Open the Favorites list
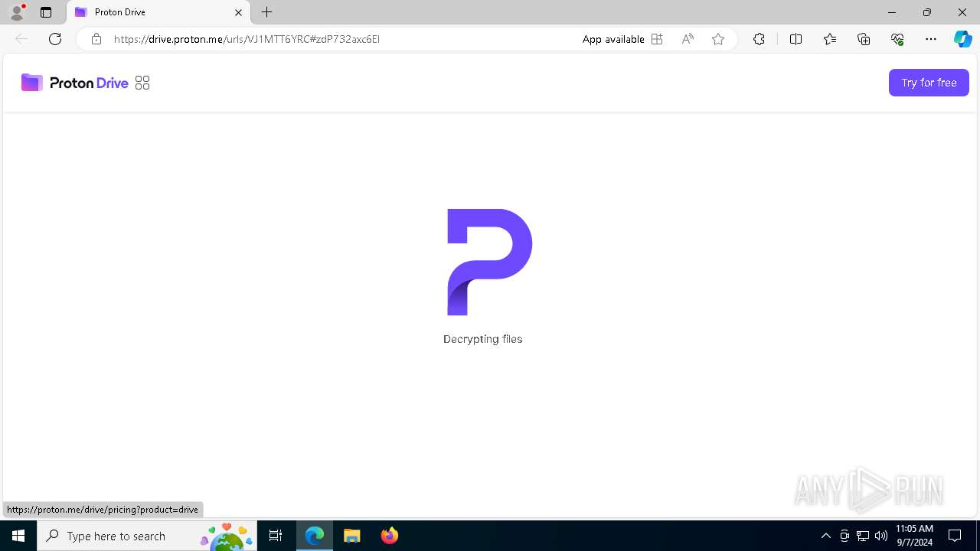980x551 pixels. (830, 39)
